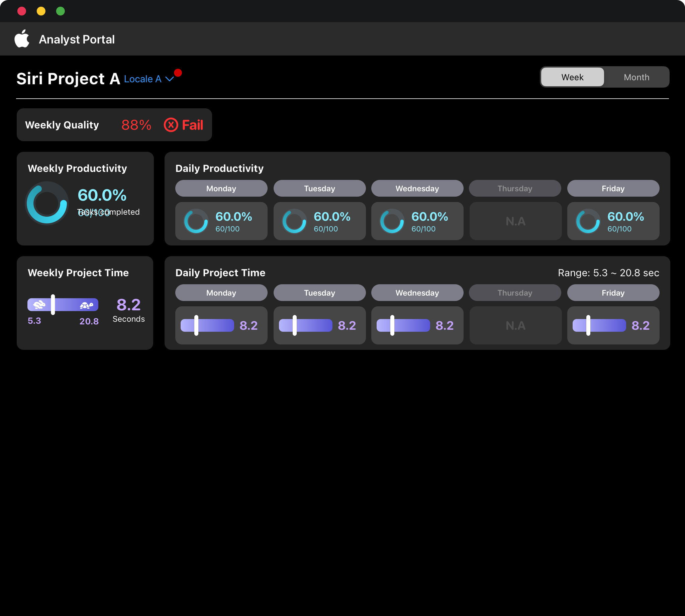685x616 pixels.
Task: Select the Locale A label
Action: (142, 79)
